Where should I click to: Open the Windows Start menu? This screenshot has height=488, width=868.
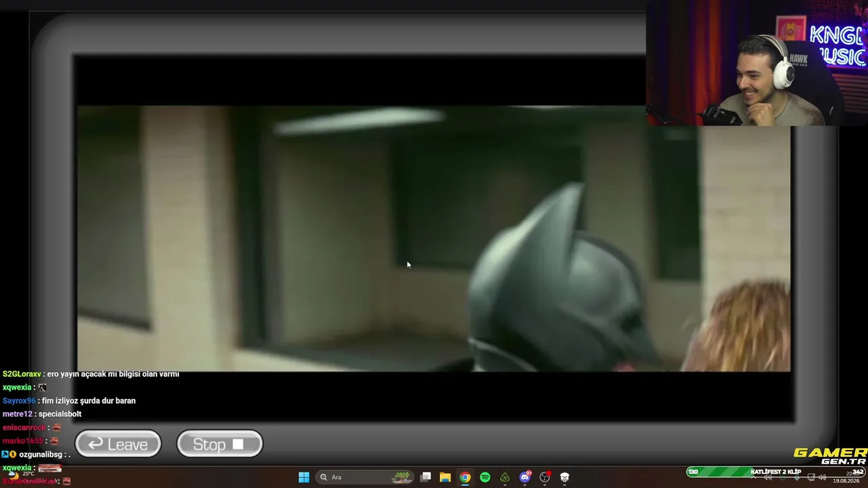click(x=304, y=477)
